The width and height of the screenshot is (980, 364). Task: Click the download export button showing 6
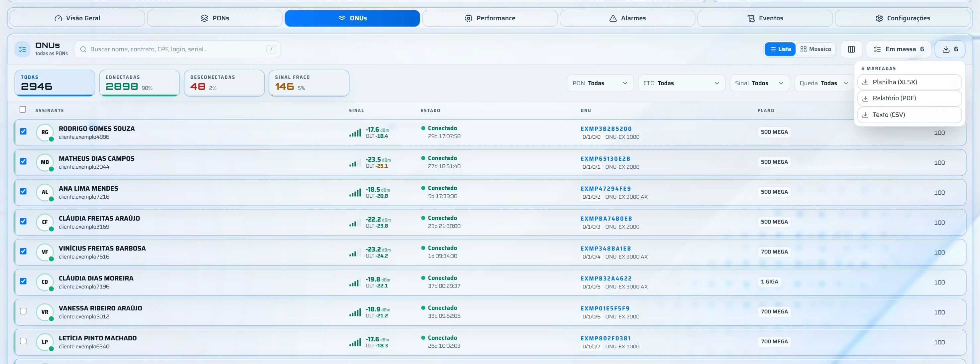[x=949, y=49]
